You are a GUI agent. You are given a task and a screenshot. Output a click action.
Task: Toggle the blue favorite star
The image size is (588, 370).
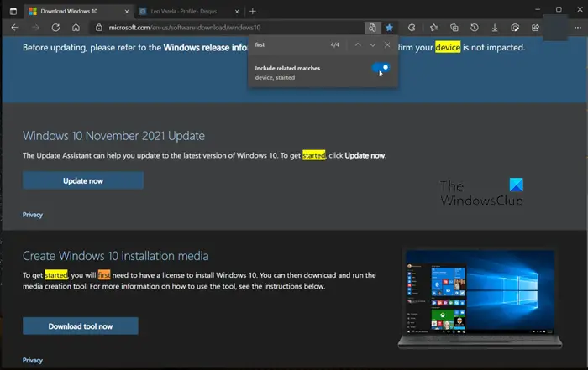click(x=389, y=28)
